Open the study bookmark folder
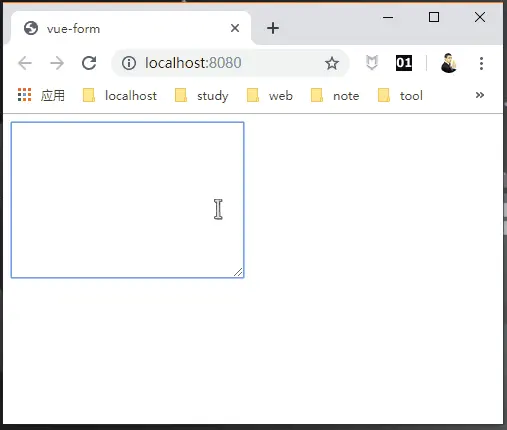Screen dimensions: 507x430 pos(202,96)
